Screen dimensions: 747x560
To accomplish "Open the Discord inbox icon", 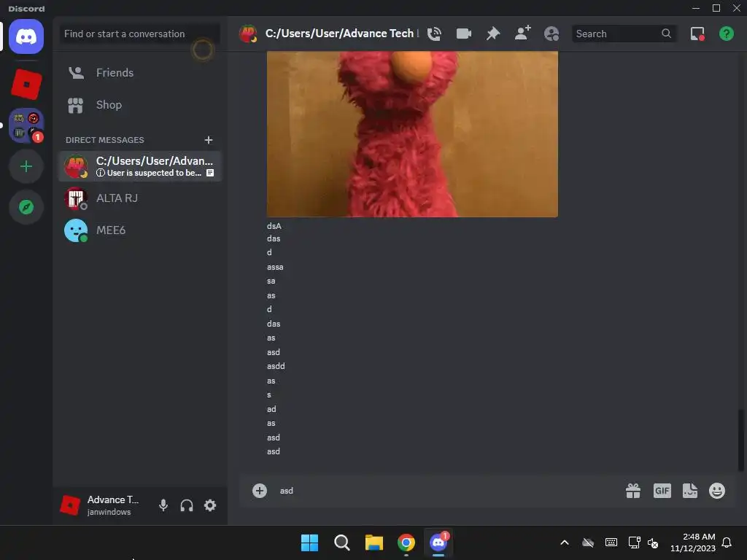I will pos(697,34).
